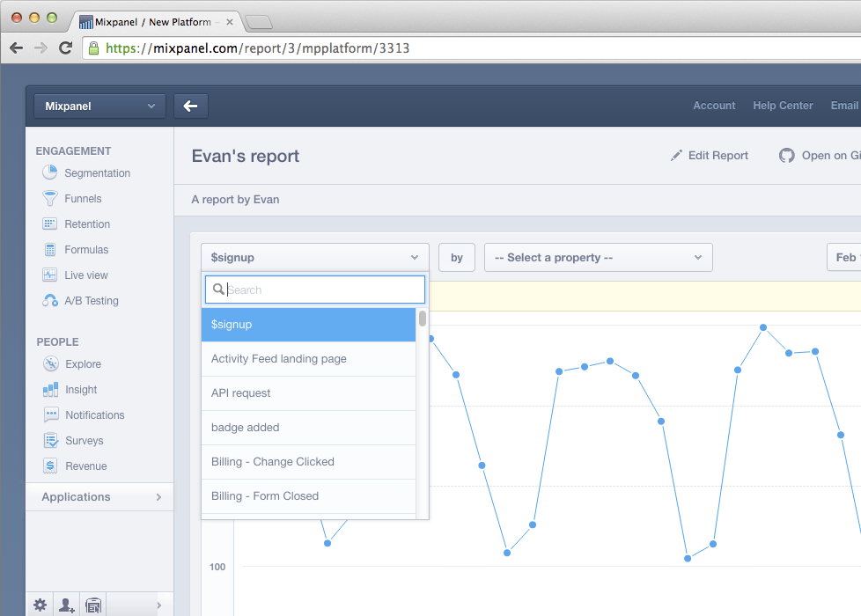861x616 pixels.
Task: Click the Live view pulse icon
Action: pyautogui.click(x=49, y=275)
